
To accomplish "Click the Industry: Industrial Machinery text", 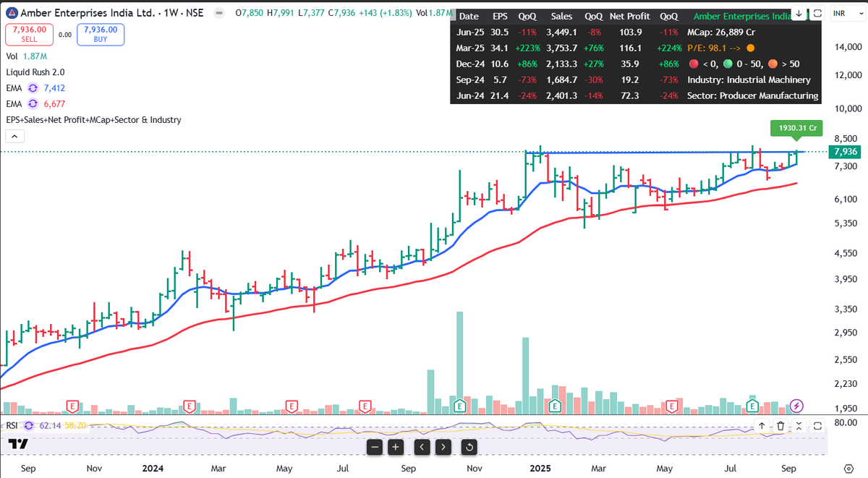I will click(x=749, y=80).
